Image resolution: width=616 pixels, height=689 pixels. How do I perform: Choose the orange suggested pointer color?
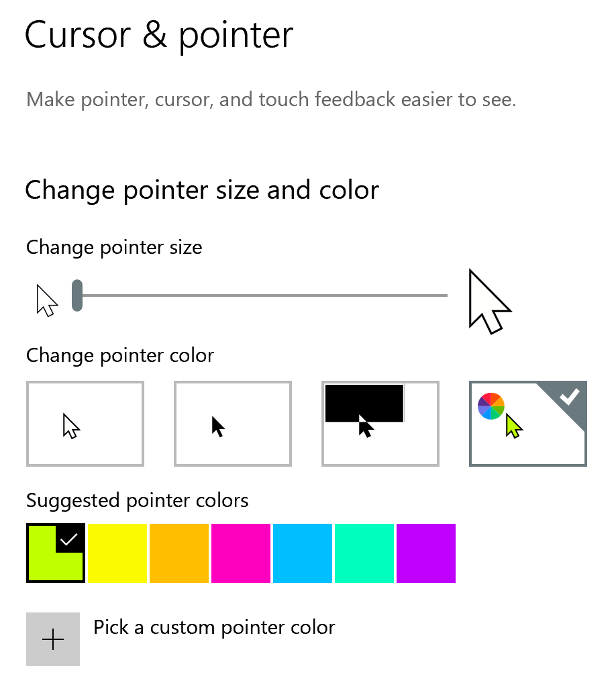point(179,553)
